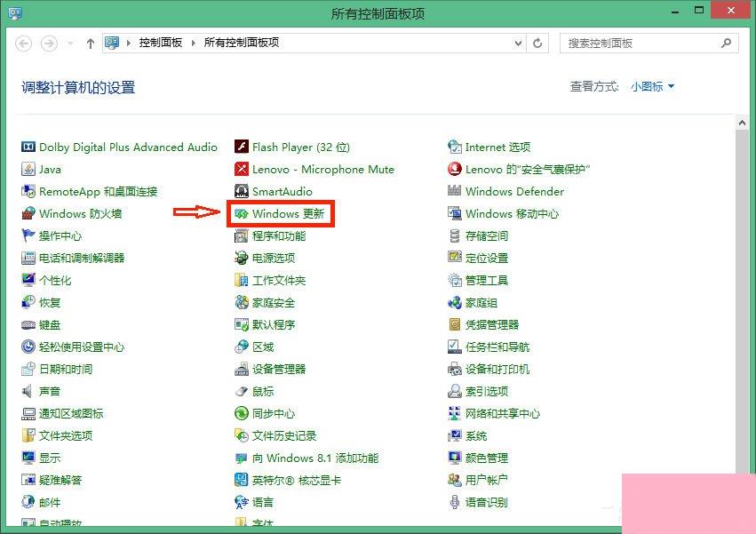Open the Flash Player (32 位) icon
This screenshot has height=534, width=756.
click(242, 147)
